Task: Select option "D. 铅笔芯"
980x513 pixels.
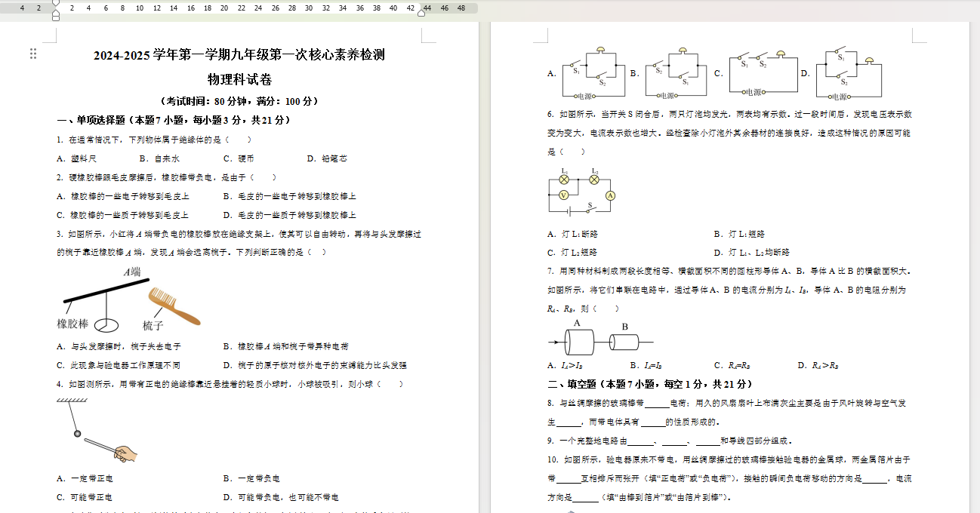Action: pyautogui.click(x=327, y=159)
